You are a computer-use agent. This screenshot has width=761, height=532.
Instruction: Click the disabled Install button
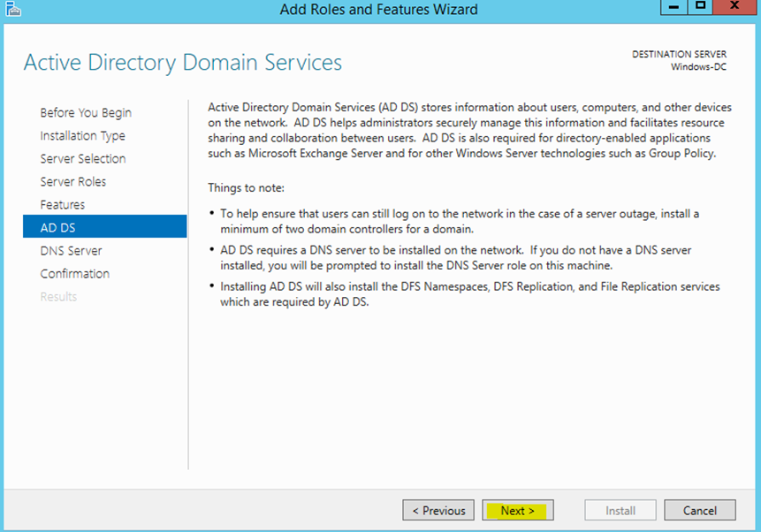(x=620, y=510)
